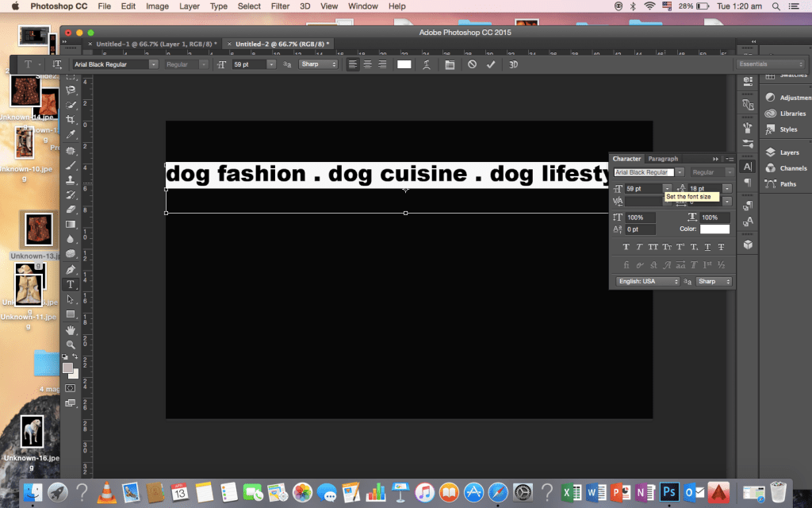Image resolution: width=812 pixels, height=508 pixels.
Task: Open English: USA language dropdown
Action: coord(648,282)
